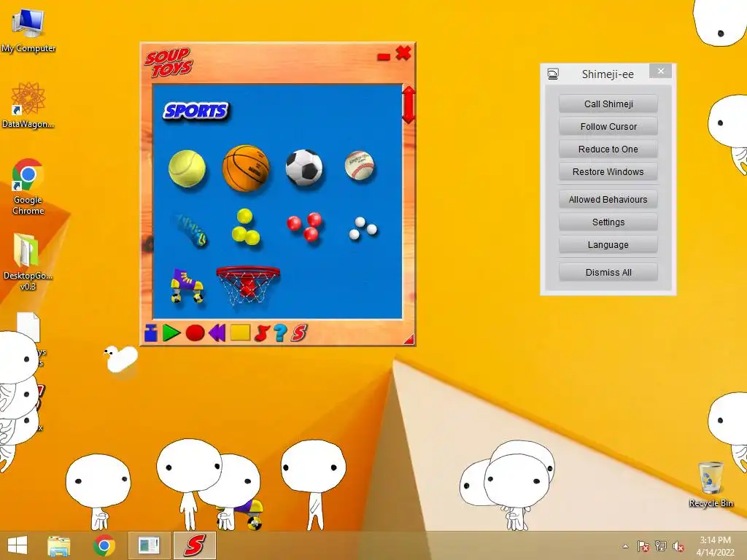
Task: Select the basketball toy
Action: (x=246, y=168)
